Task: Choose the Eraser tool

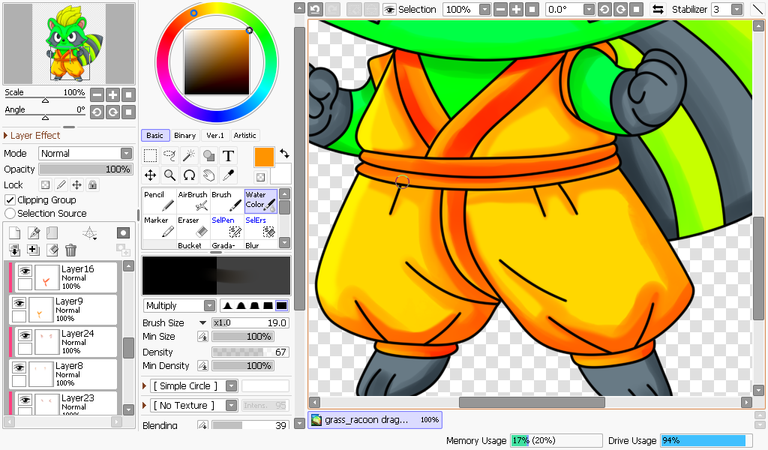Action: (193, 227)
